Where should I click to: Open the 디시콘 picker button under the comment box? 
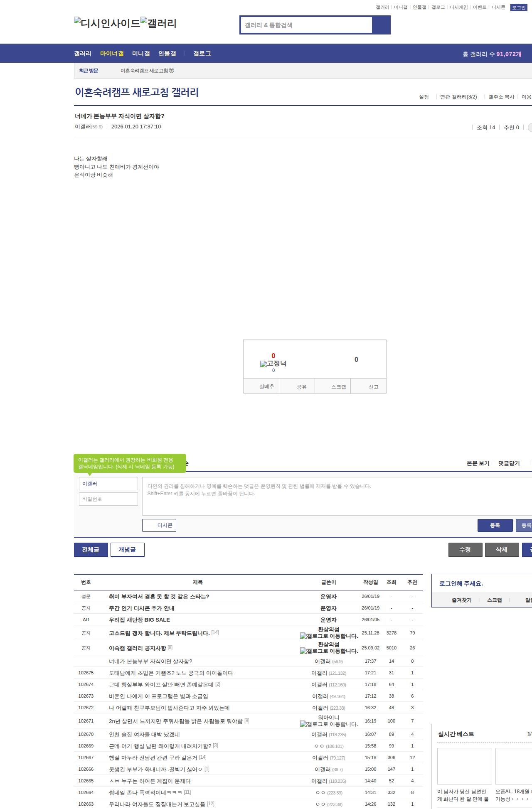[159, 525]
